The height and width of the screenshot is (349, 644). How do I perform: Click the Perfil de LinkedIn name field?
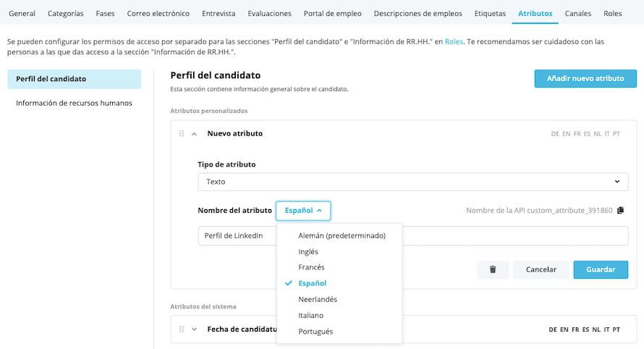point(412,236)
